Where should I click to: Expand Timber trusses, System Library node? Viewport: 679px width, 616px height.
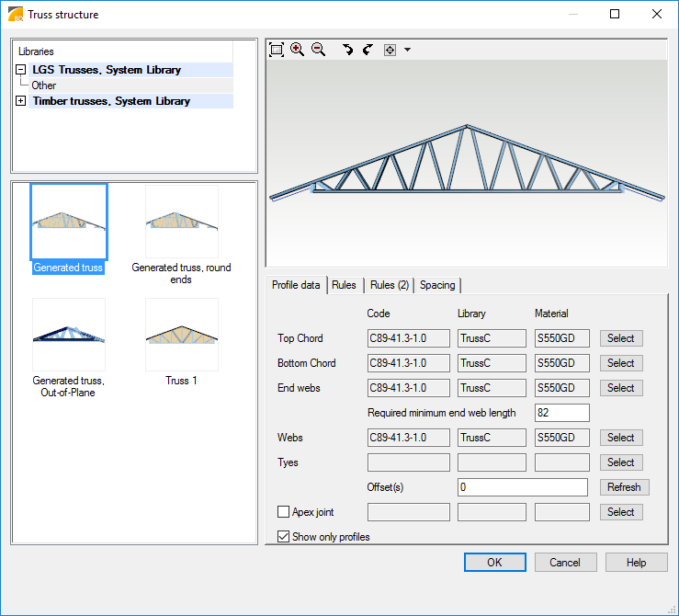coord(20,101)
